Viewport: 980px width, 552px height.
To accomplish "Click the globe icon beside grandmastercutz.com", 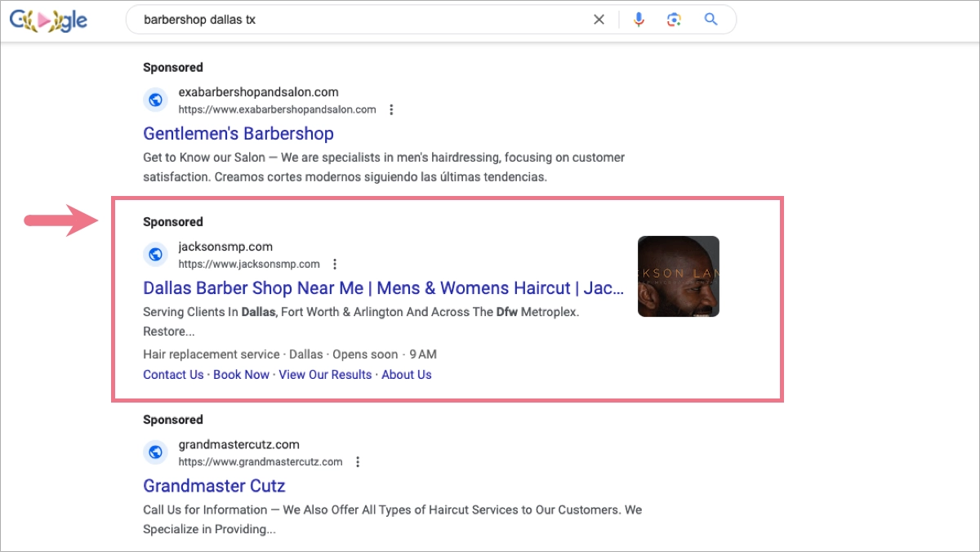I will tap(155, 453).
